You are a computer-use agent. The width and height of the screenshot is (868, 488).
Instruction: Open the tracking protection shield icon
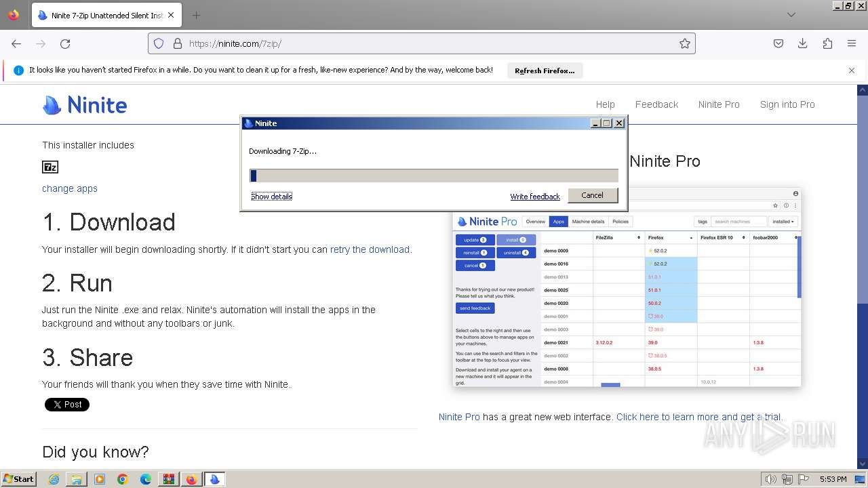click(159, 43)
